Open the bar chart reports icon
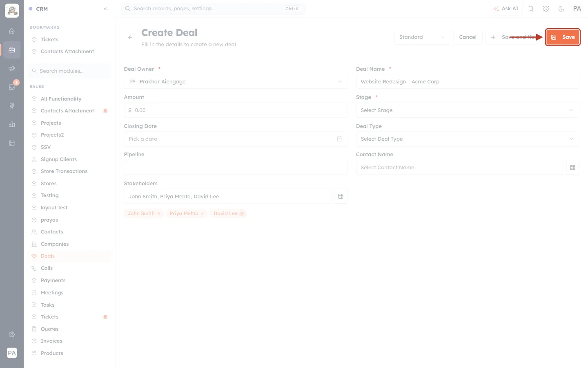Image resolution: width=588 pixels, height=368 pixels. [12, 124]
